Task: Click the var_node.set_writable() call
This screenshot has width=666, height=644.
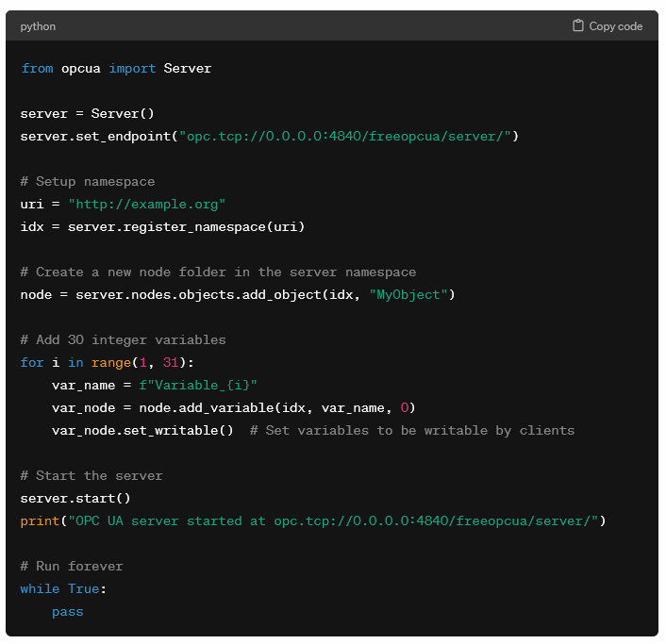Action: click(x=142, y=431)
